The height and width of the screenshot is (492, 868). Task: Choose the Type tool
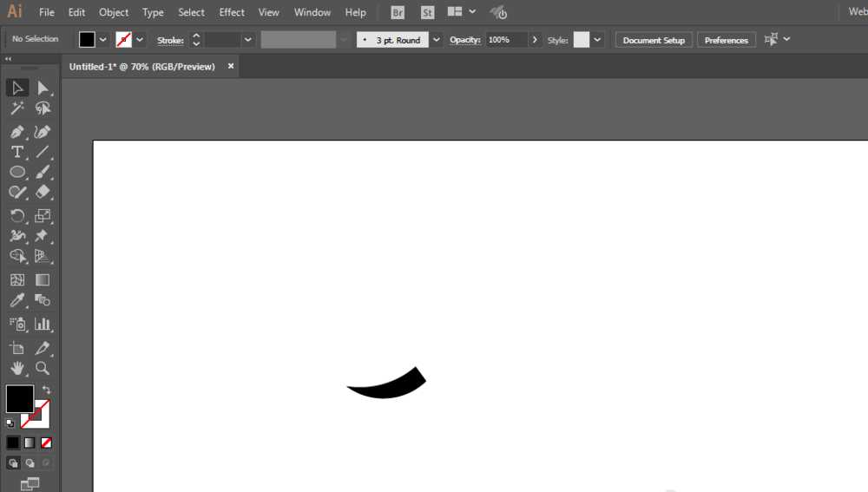tap(17, 152)
